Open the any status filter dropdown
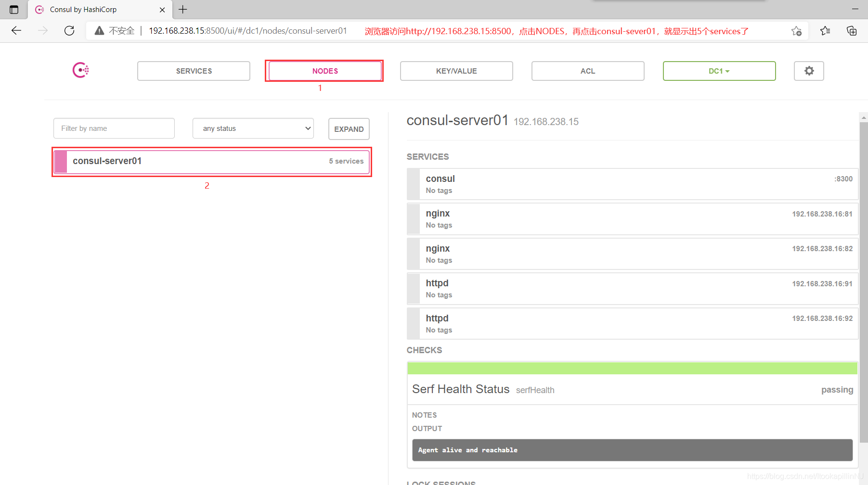 pos(253,128)
